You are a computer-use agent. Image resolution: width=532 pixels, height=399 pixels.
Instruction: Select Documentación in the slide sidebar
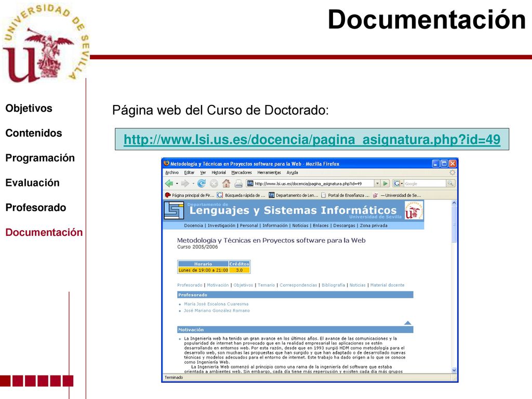coord(44,232)
